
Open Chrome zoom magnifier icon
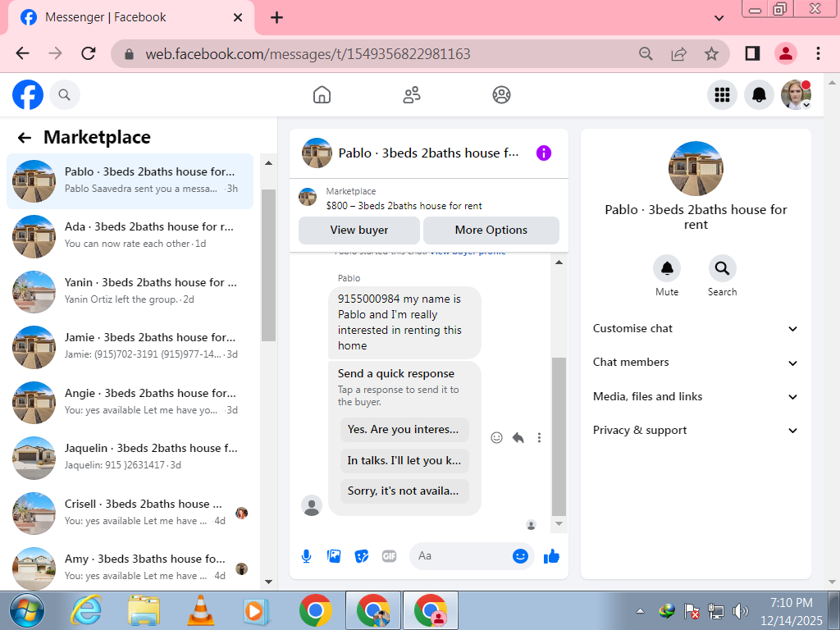(x=646, y=53)
